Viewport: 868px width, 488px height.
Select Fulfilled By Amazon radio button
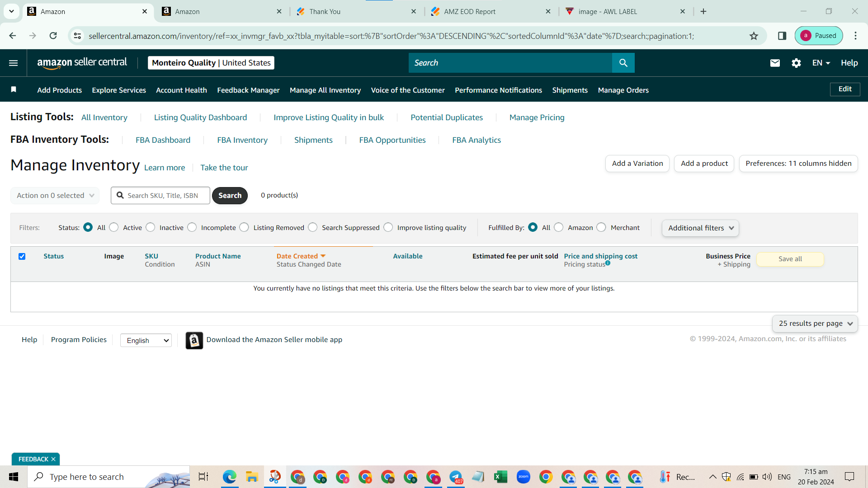(x=559, y=227)
